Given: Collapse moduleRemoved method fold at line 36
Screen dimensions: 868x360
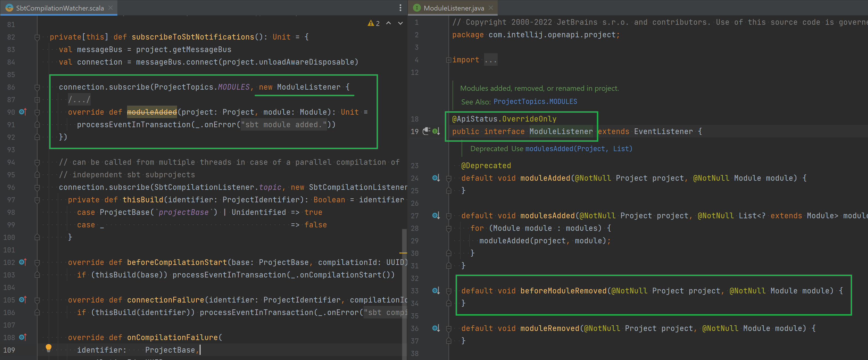Looking at the screenshot, I should [x=448, y=328].
